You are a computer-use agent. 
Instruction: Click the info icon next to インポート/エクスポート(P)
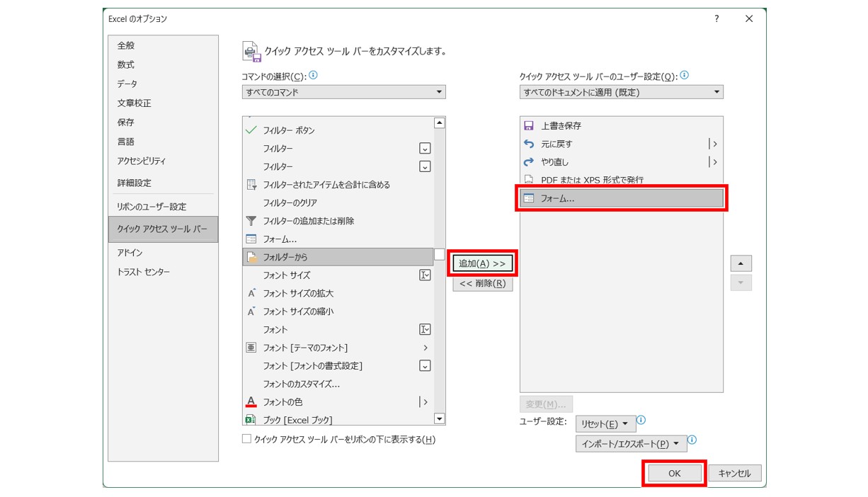692,440
